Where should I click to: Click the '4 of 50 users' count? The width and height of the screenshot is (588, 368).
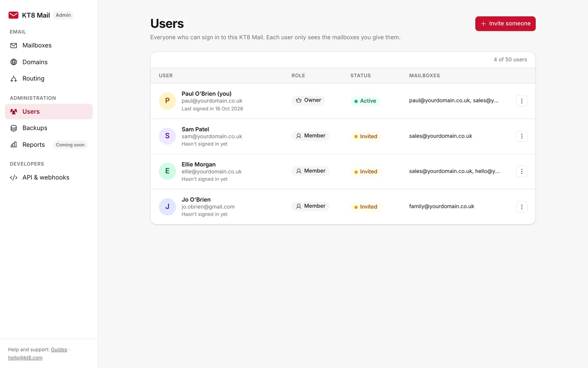point(510,60)
